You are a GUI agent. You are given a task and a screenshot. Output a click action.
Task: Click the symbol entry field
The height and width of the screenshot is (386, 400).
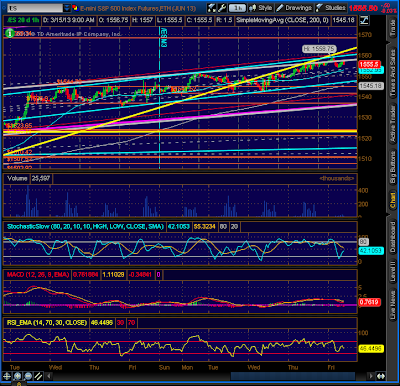35,8
